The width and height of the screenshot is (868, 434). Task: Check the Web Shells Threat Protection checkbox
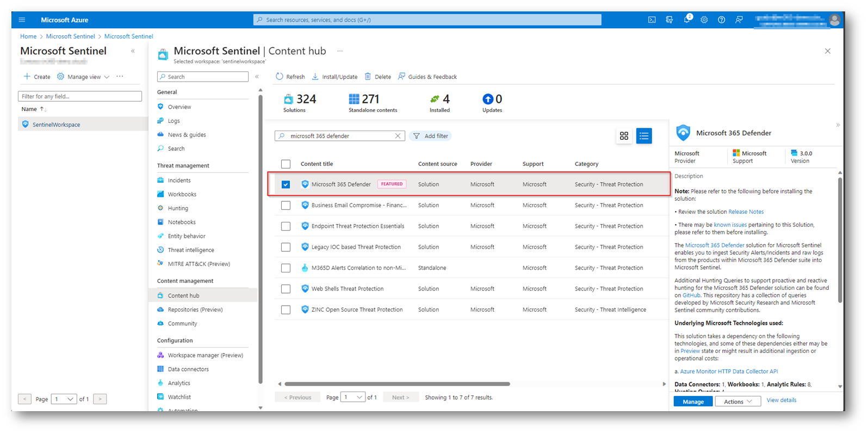(x=286, y=289)
